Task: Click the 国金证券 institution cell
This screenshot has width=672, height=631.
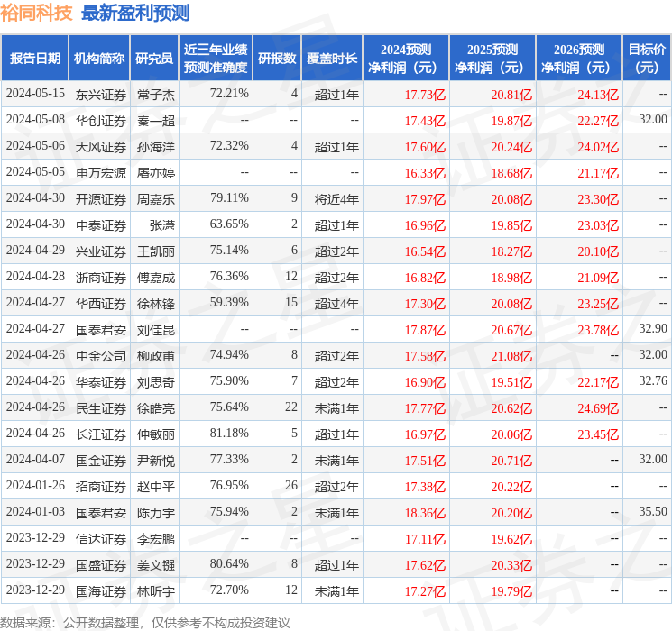Action: pos(101,461)
